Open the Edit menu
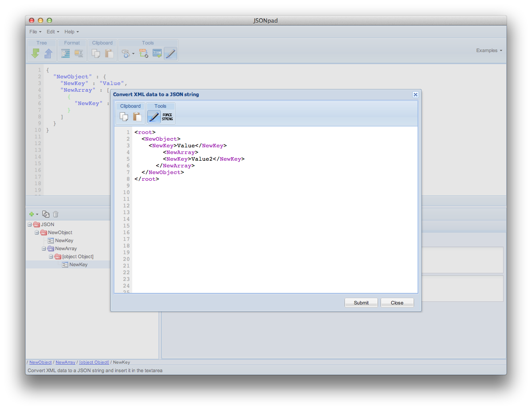 [x=53, y=32]
